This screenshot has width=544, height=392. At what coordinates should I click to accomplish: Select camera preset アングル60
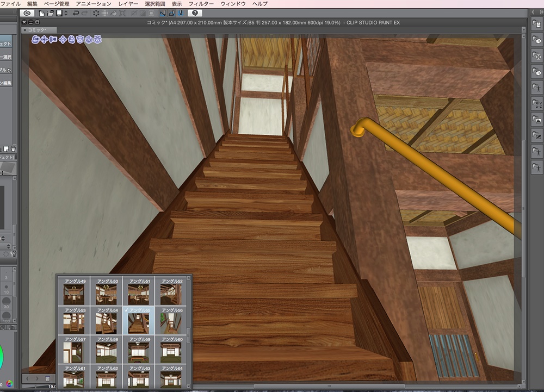click(171, 350)
